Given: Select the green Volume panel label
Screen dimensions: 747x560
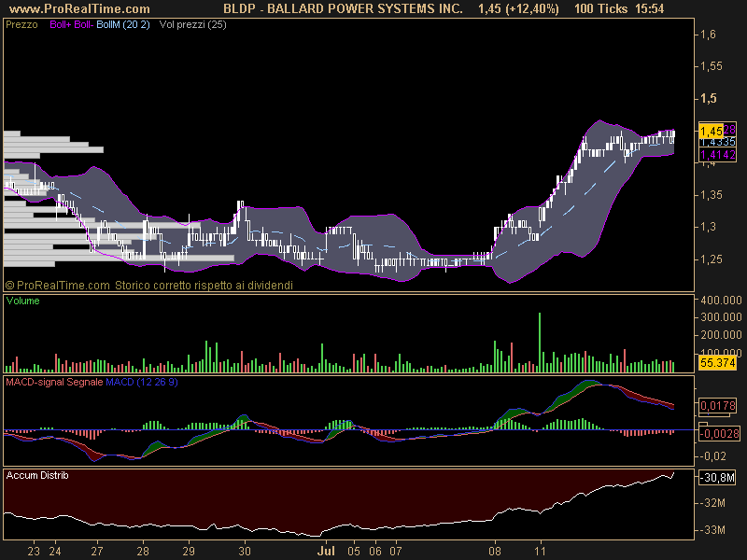Looking at the screenshot, I should 22,301.
